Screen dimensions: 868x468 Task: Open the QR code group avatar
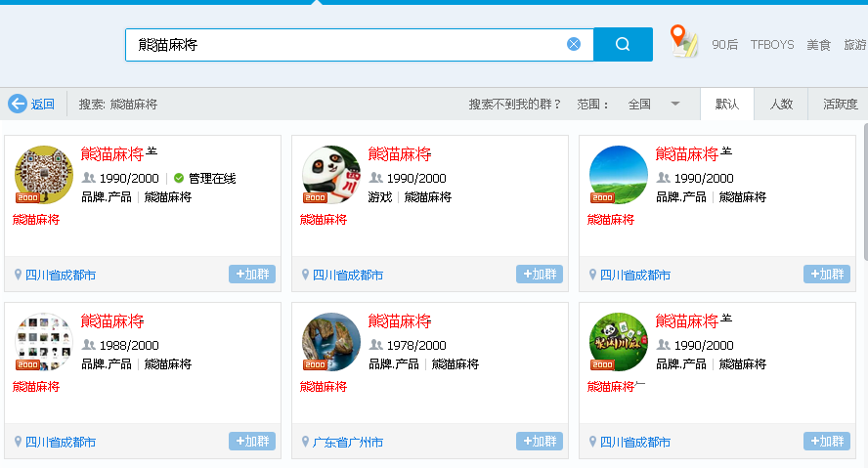[x=44, y=174]
